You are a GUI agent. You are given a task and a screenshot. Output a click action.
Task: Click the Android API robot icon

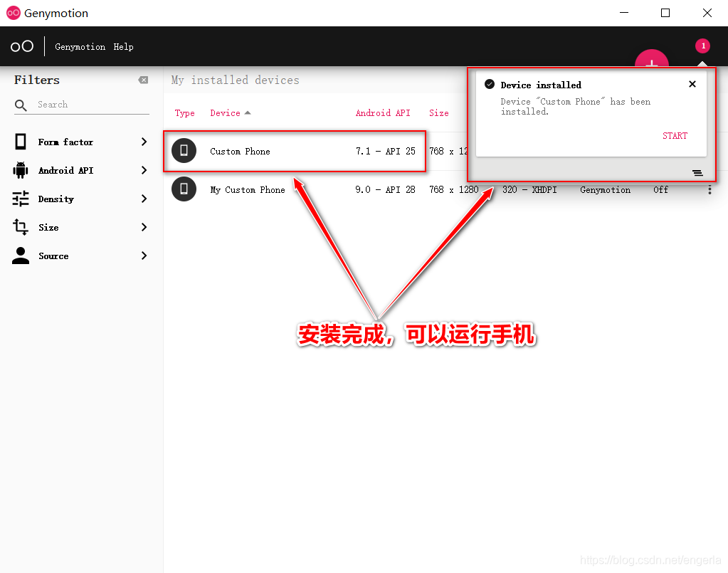click(21, 170)
